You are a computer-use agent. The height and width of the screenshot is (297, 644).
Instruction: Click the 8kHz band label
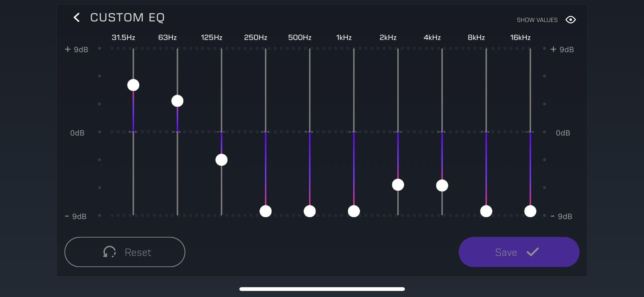(476, 38)
